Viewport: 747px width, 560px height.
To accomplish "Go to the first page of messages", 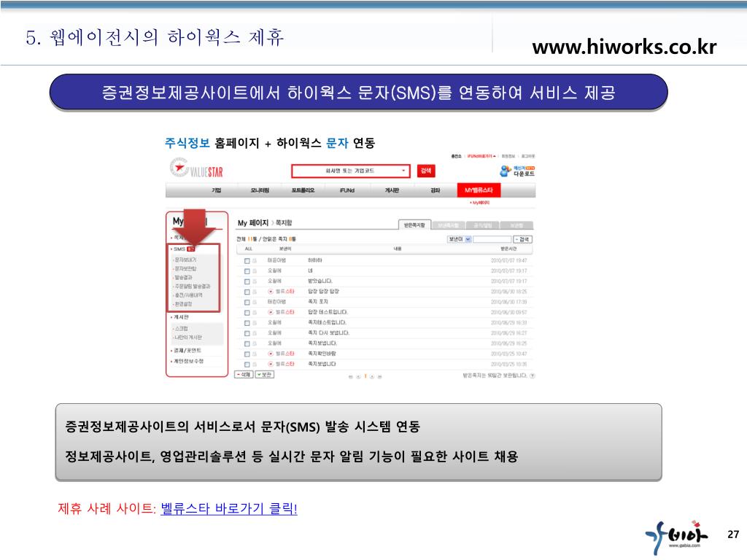I will point(351,376).
